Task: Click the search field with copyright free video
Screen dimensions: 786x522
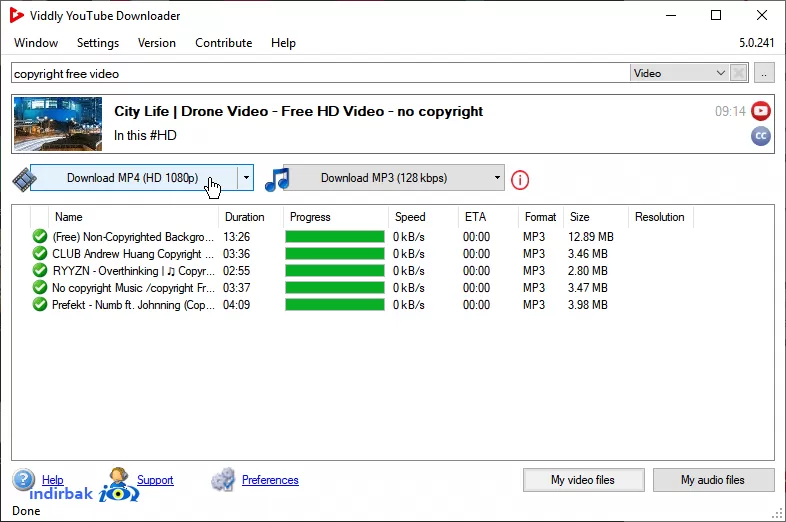Action: tap(321, 73)
